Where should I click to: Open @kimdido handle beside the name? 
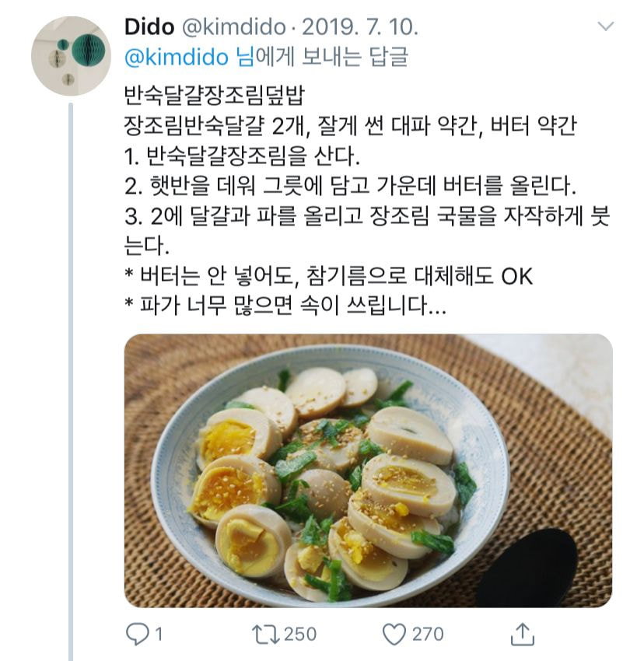pos(234,27)
